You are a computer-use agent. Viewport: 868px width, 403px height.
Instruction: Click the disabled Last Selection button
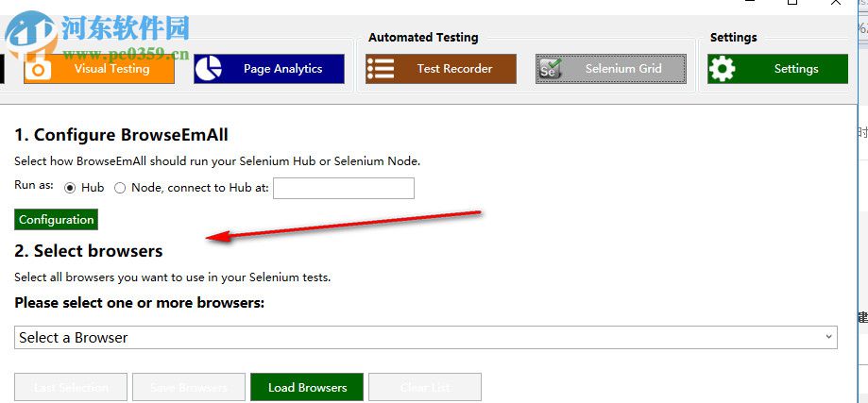(x=71, y=387)
